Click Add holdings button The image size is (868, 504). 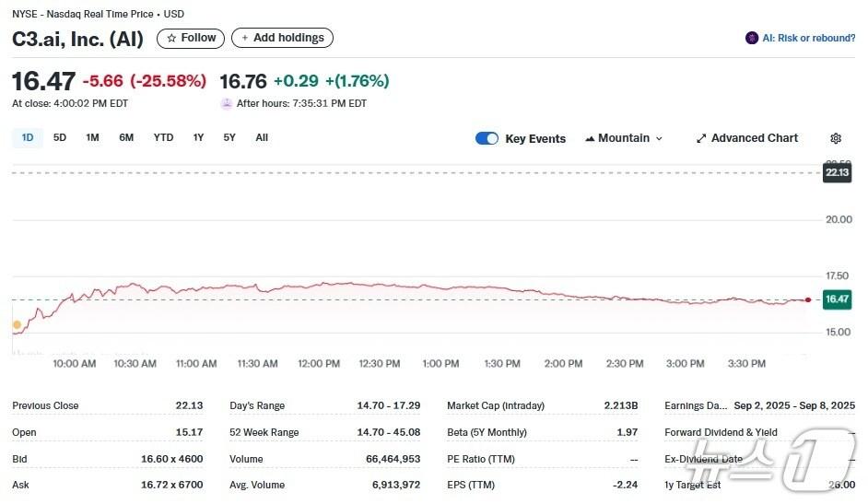[x=282, y=38]
